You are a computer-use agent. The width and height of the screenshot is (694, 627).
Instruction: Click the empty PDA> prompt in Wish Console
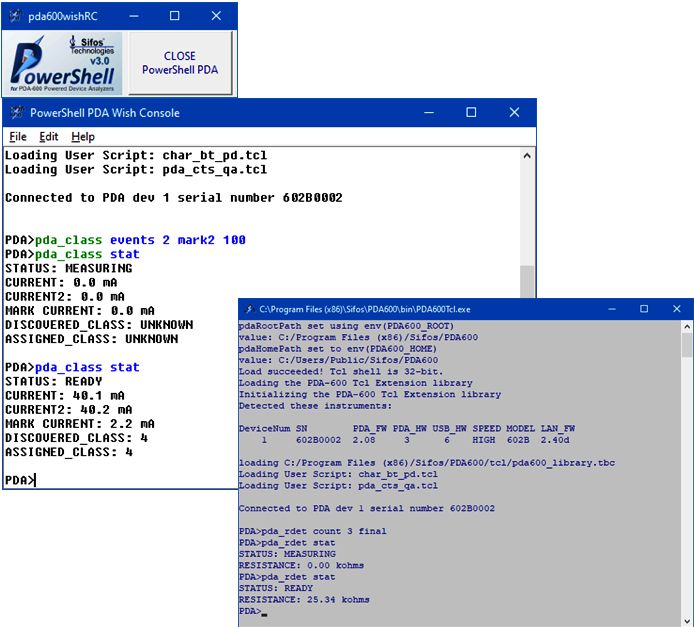(19, 480)
